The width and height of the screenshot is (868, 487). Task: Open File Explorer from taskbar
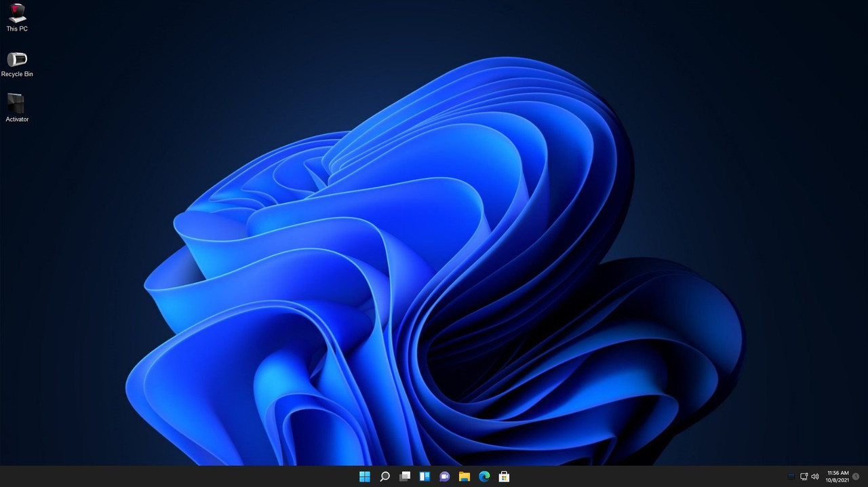[x=465, y=477]
